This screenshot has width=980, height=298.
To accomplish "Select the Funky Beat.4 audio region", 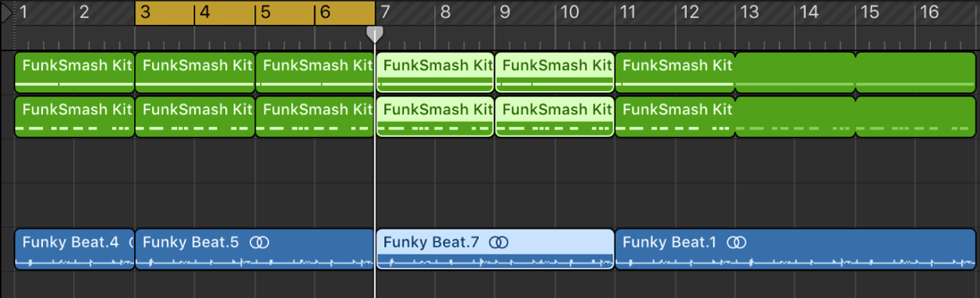I will coord(75,249).
